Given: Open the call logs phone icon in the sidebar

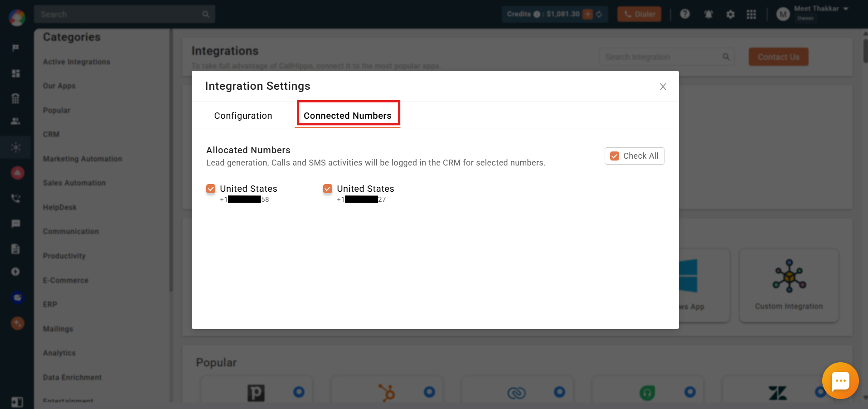Looking at the screenshot, I should pyautogui.click(x=16, y=198).
